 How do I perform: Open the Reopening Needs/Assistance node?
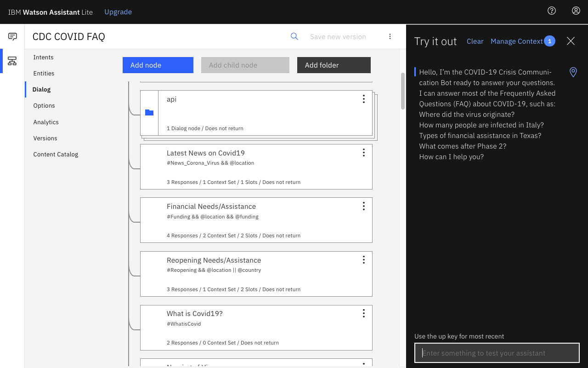pos(256,274)
